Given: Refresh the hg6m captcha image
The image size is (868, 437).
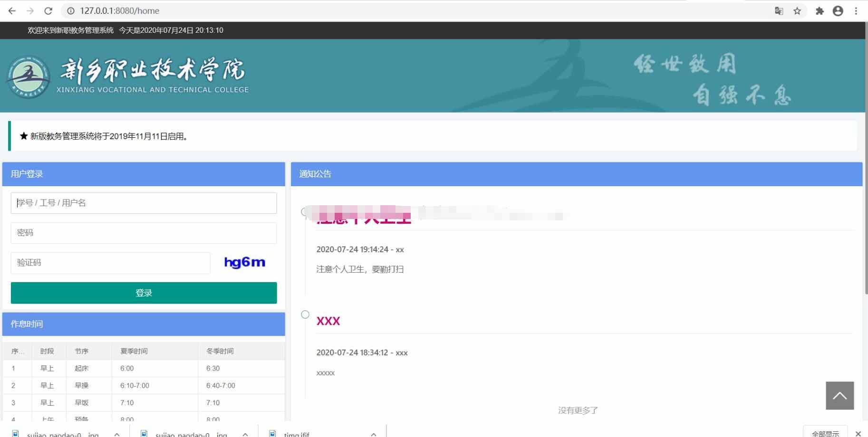Looking at the screenshot, I should (244, 262).
